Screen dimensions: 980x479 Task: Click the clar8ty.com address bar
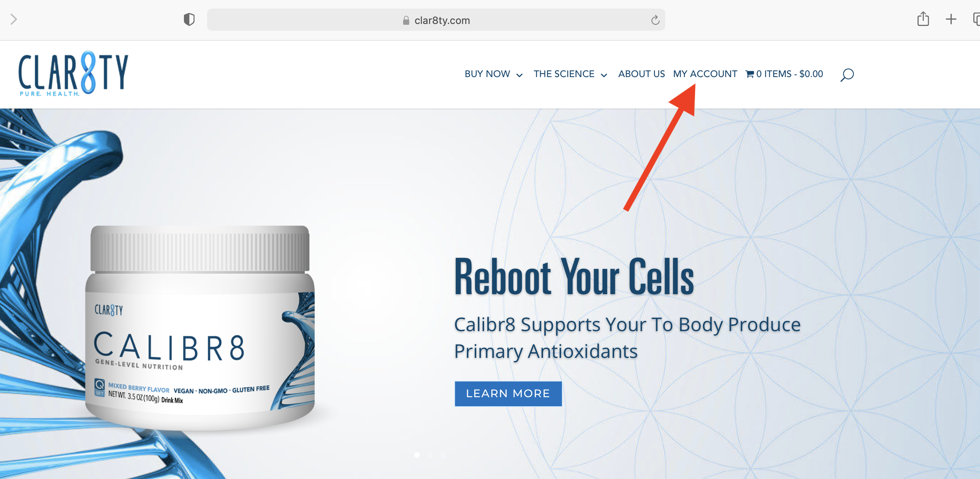point(436,20)
